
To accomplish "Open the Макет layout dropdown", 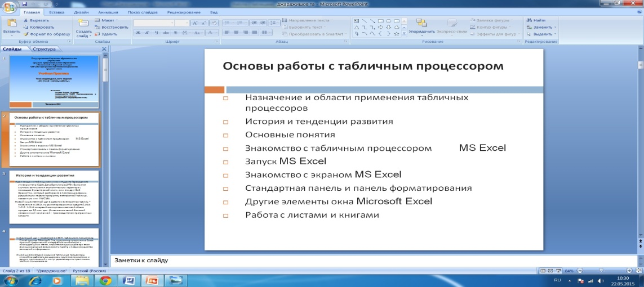I will click(x=106, y=20).
